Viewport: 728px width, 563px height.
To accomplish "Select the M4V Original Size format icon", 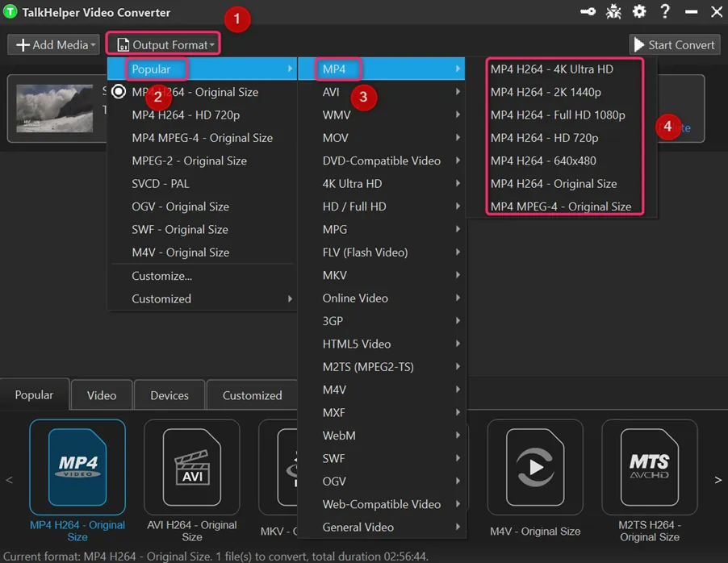I will pos(535,467).
